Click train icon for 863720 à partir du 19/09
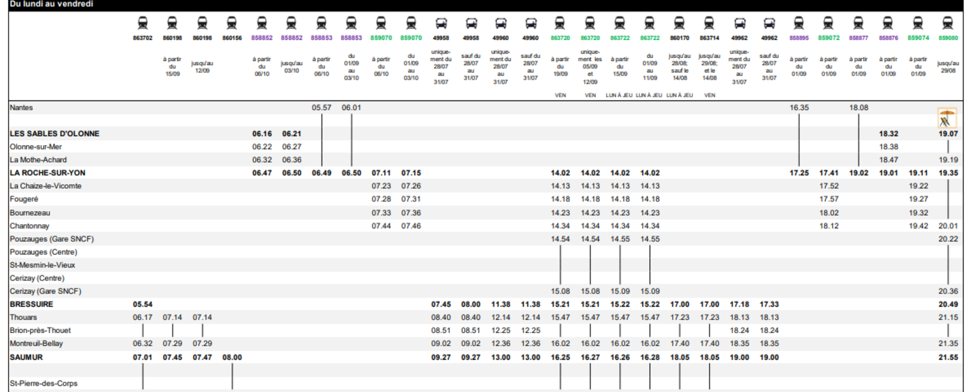Viewport: 980px width, 392px height. [560, 23]
